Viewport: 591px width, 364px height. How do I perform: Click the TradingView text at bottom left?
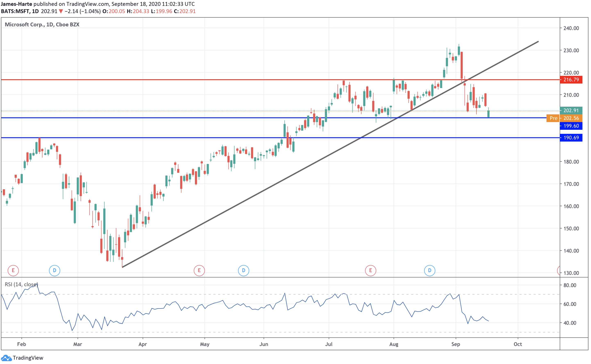(x=28, y=358)
